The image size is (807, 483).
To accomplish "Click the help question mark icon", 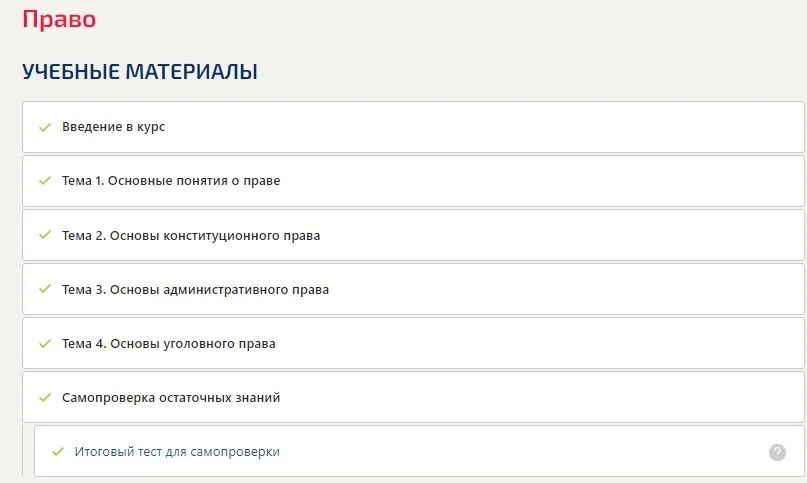I will (777, 452).
